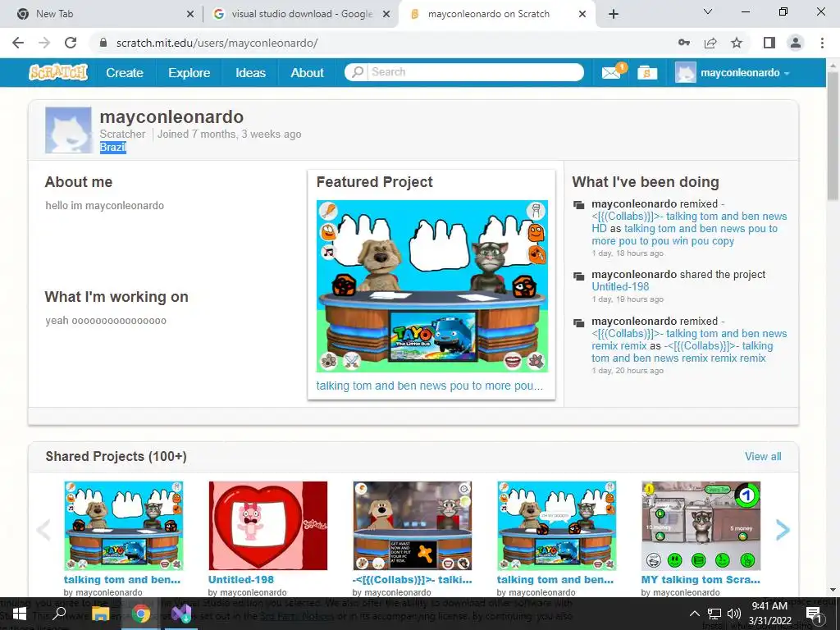Screen dimensions: 840x630
Task: Open the saved passwords key icon
Action: coord(684,43)
